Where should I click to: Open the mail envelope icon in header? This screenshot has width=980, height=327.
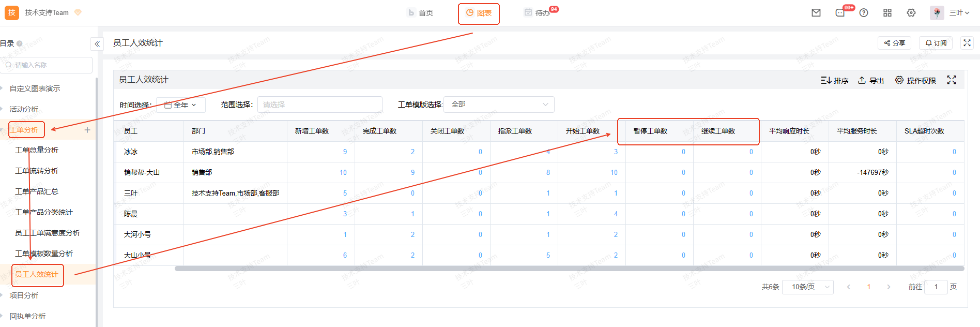point(816,13)
